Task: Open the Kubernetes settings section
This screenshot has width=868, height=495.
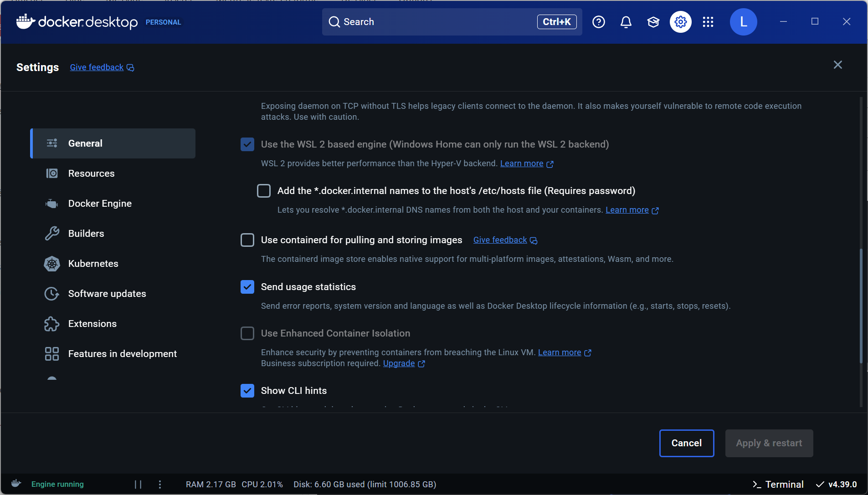Action: pos(93,264)
